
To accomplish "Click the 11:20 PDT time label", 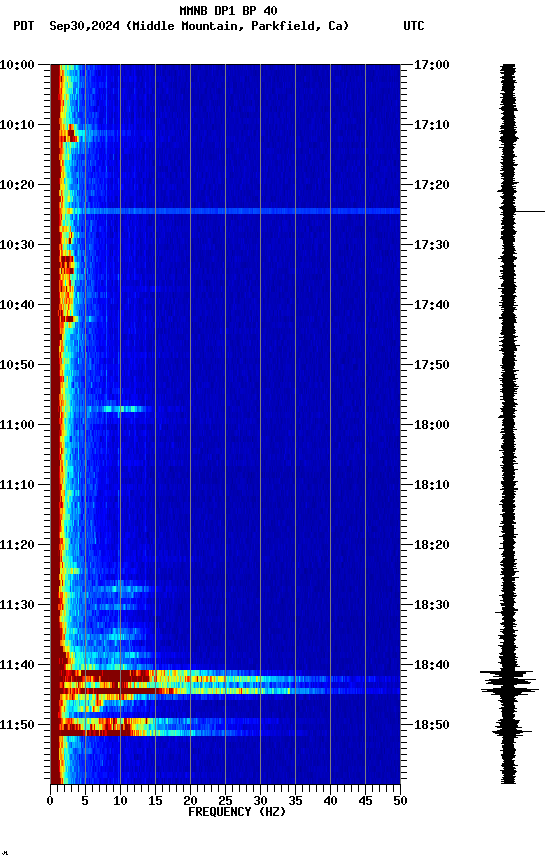I will [17, 545].
